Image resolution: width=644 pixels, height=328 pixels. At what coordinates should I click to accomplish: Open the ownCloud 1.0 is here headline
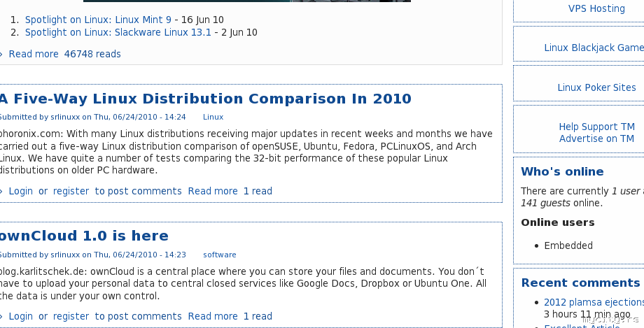84,236
